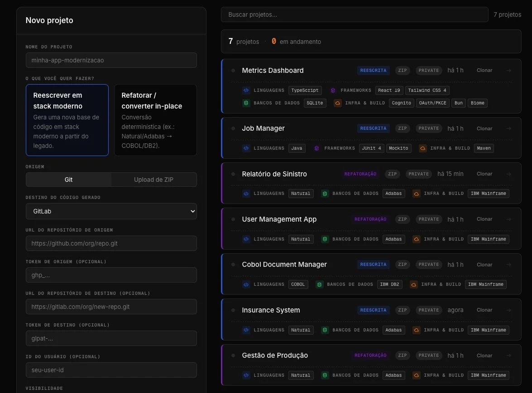The height and width of the screenshot is (393, 532).
Task: Click the cloud icon in Relatório de Sinistro
Action: [416, 194]
